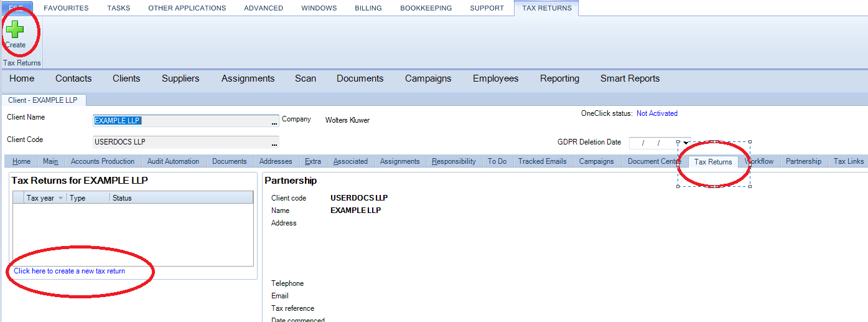Switch to the Extra tab
868x322 pixels.
click(x=313, y=161)
